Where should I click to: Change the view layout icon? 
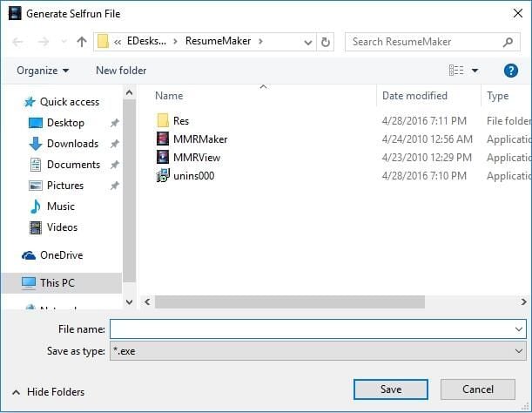click(456, 71)
